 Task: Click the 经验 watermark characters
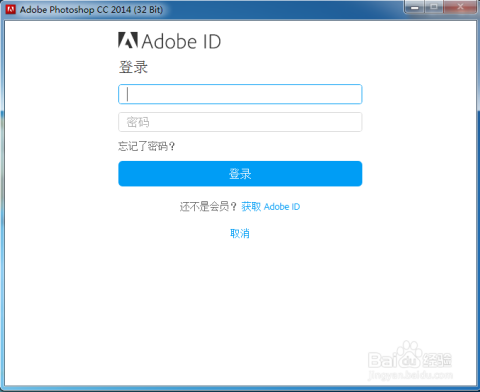tap(437, 360)
